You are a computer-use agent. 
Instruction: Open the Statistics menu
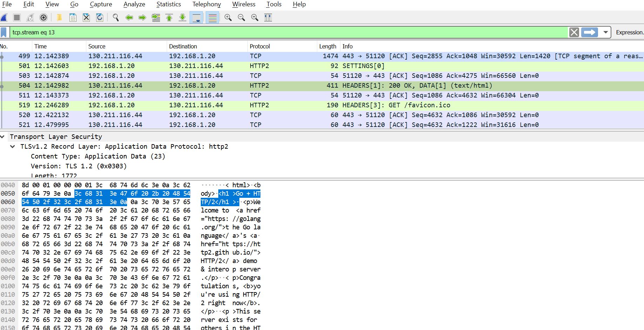click(x=168, y=4)
